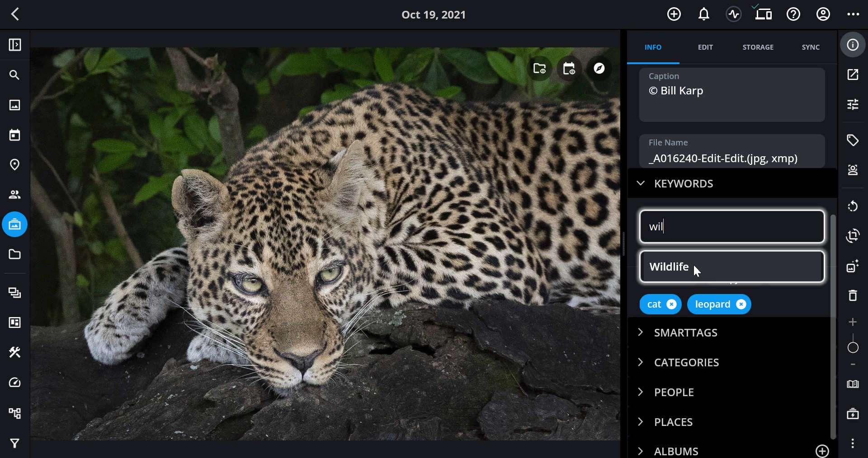Delete photo with trash icon

853,295
